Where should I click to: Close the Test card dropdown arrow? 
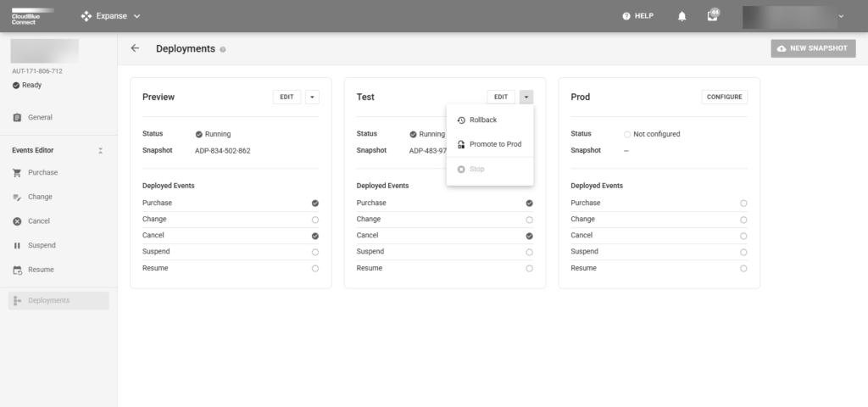pyautogui.click(x=526, y=97)
